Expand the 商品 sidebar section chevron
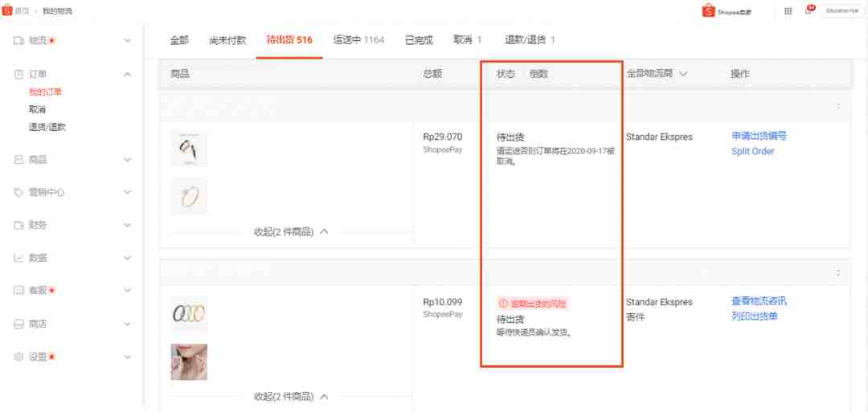This screenshot has width=868, height=412. [127, 160]
